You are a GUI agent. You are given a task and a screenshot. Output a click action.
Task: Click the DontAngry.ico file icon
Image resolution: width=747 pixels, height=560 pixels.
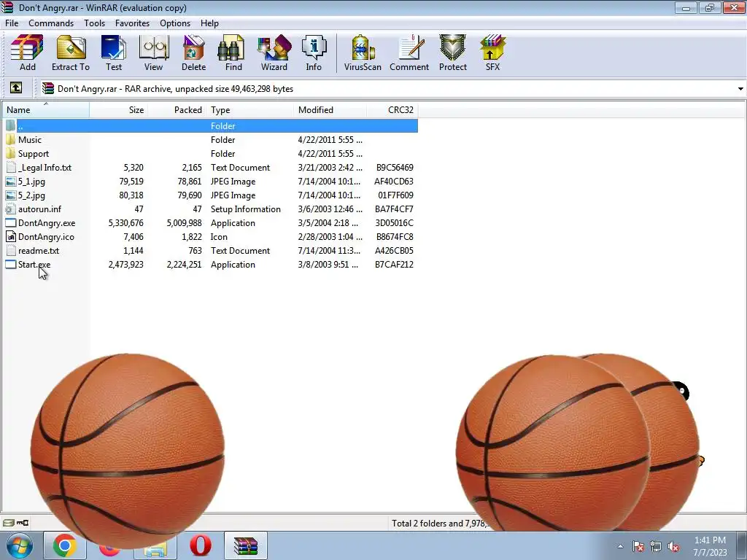(10, 237)
